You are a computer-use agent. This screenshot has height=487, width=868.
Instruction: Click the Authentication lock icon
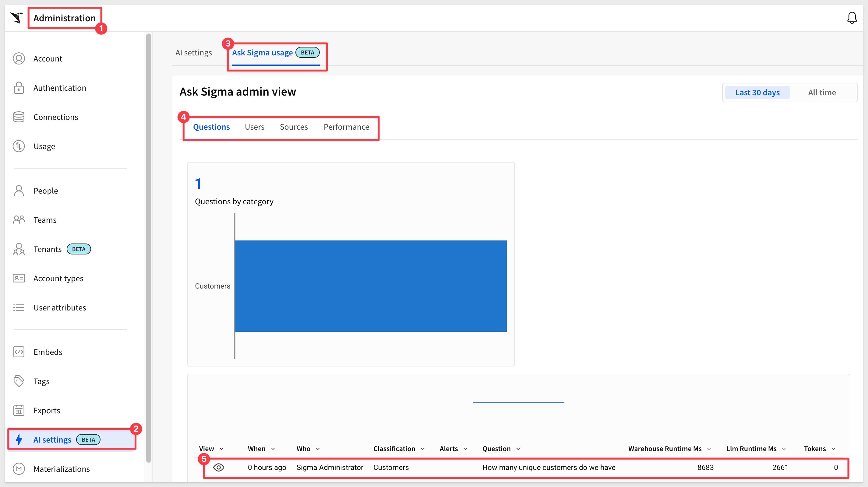[x=19, y=88]
